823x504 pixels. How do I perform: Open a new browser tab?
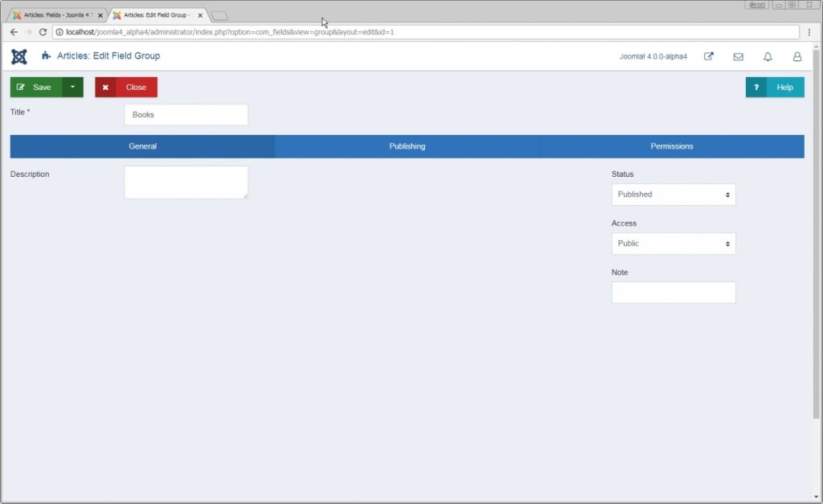coord(219,16)
